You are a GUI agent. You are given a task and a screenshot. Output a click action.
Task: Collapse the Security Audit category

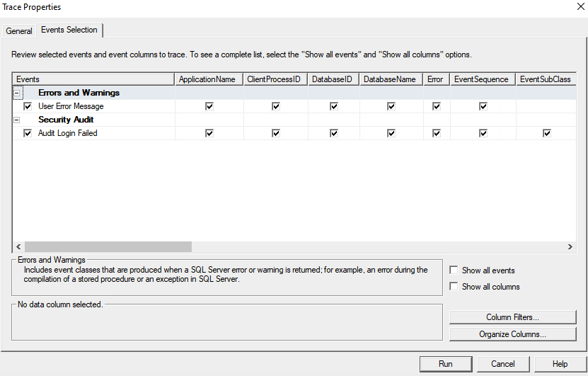(x=16, y=120)
